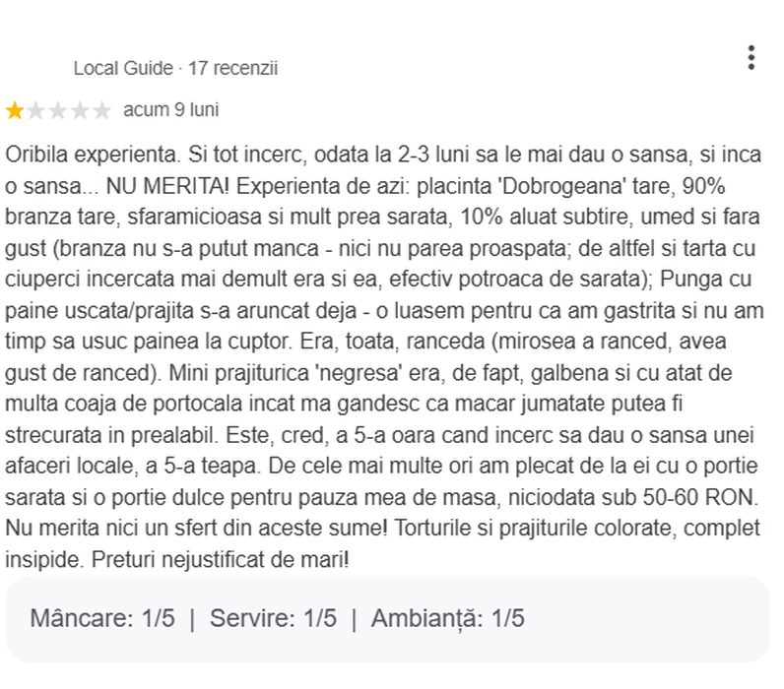Click the 'acum 9 luni' timestamp
Viewport: 784px width, 689px height.
171,110
